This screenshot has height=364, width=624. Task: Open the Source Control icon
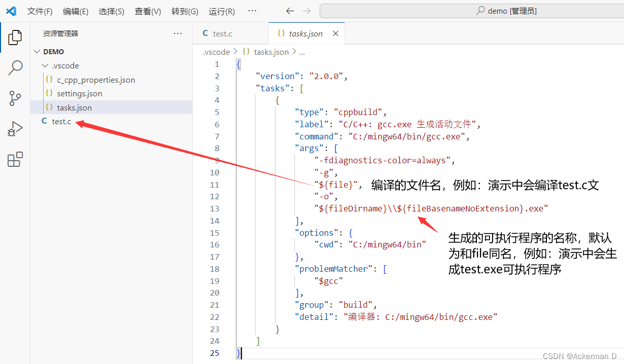15,98
